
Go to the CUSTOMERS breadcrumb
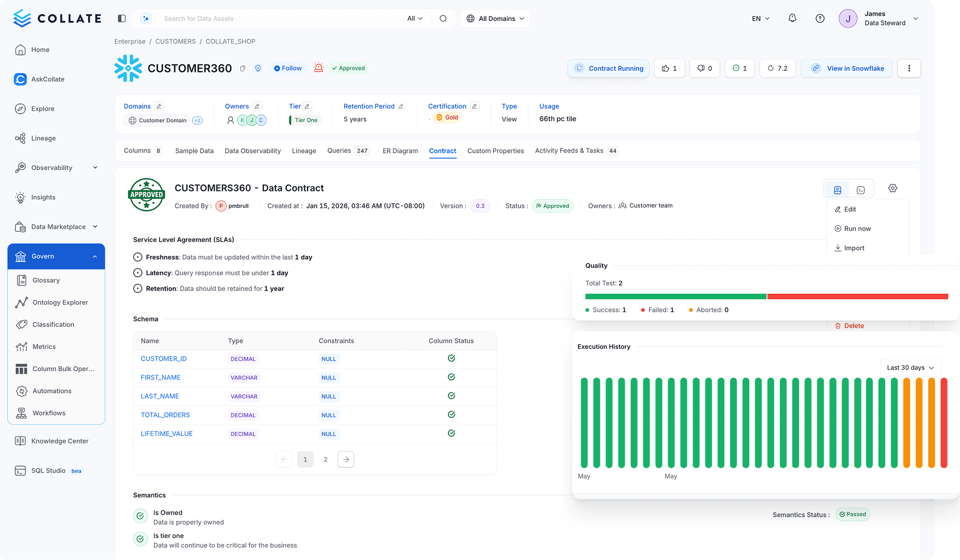[x=176, y=41]
